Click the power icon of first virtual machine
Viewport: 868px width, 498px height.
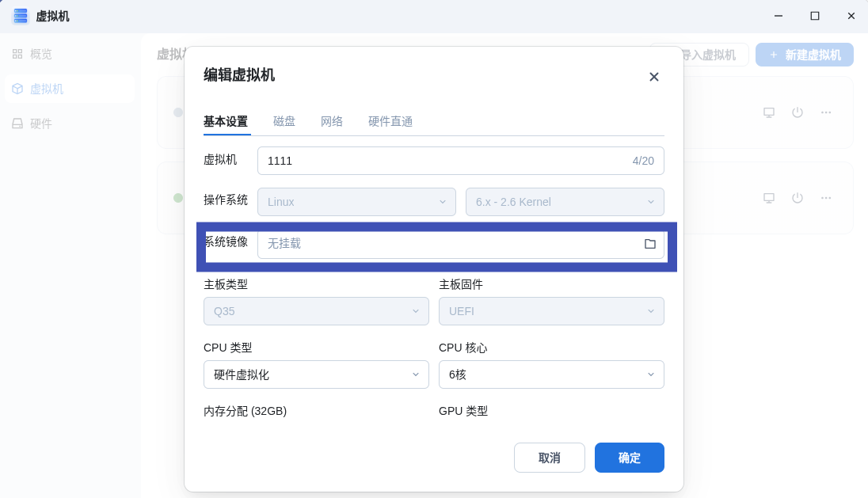[x=797, y=112]
